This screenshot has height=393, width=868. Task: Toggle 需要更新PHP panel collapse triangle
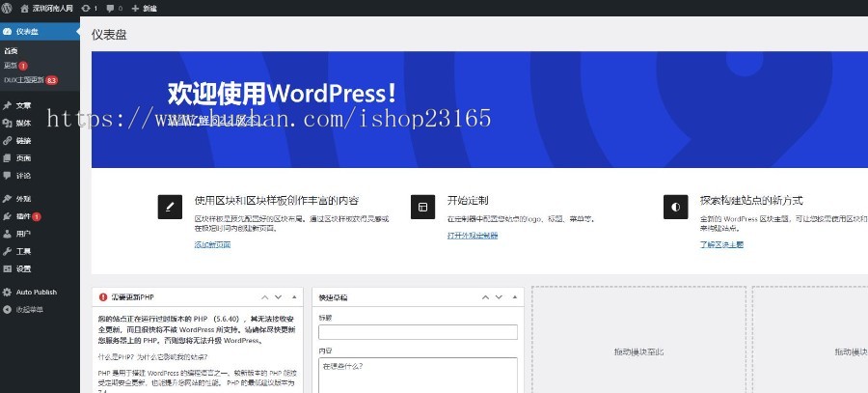[294, 297]
